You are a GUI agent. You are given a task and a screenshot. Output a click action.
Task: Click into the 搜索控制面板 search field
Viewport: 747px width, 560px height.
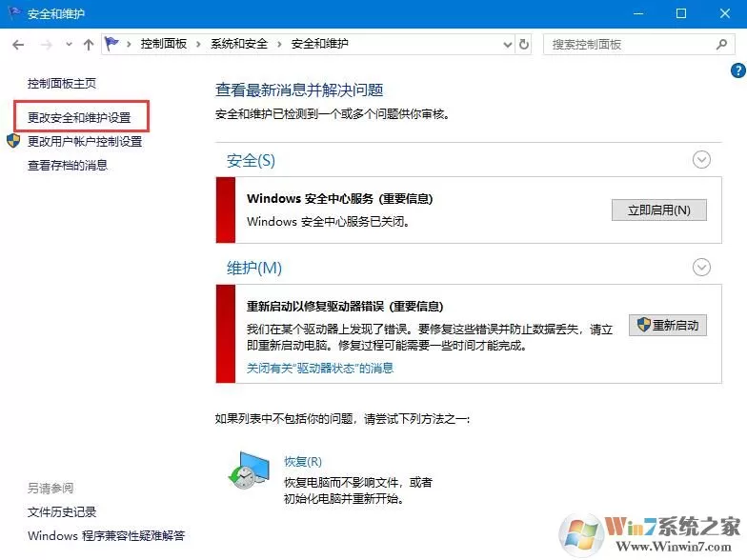point(629,44)
